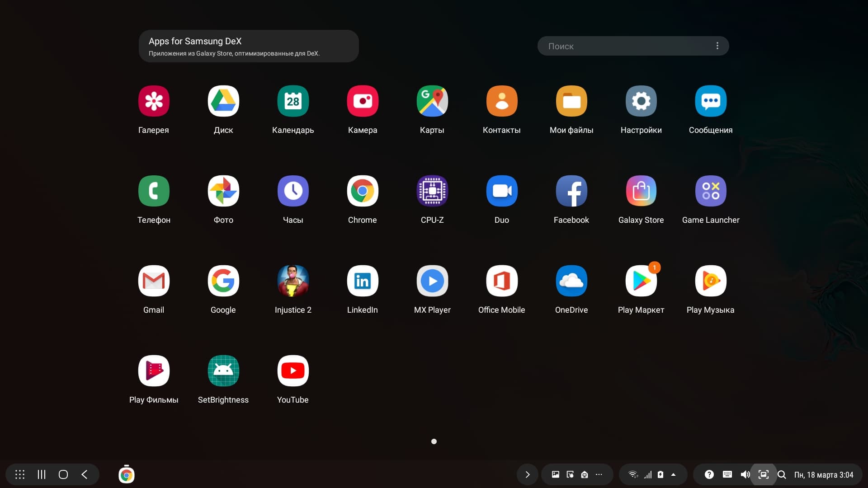Launch SetBrightness app

pyautogui.click(x=223, y=371)
